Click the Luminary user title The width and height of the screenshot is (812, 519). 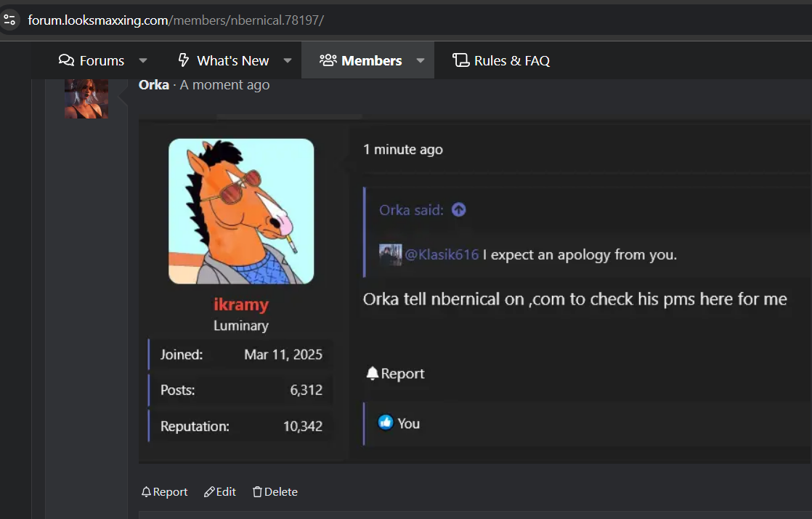click(241, 326)
